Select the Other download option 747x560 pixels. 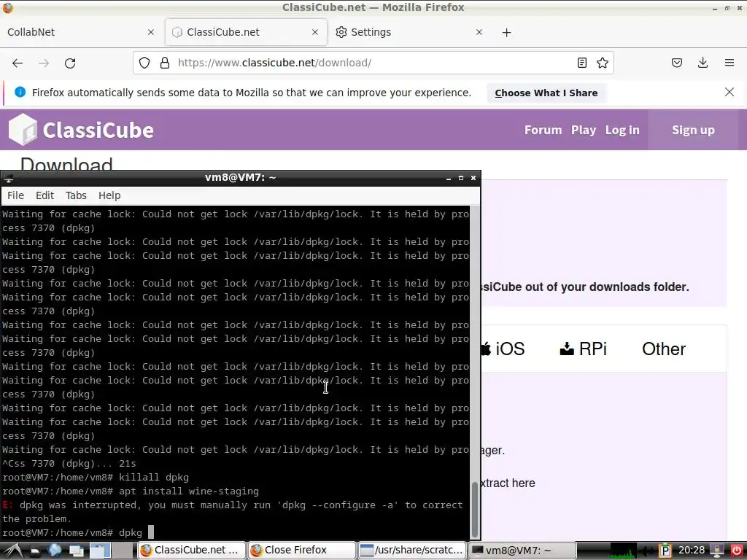click(x=664, y=349)
